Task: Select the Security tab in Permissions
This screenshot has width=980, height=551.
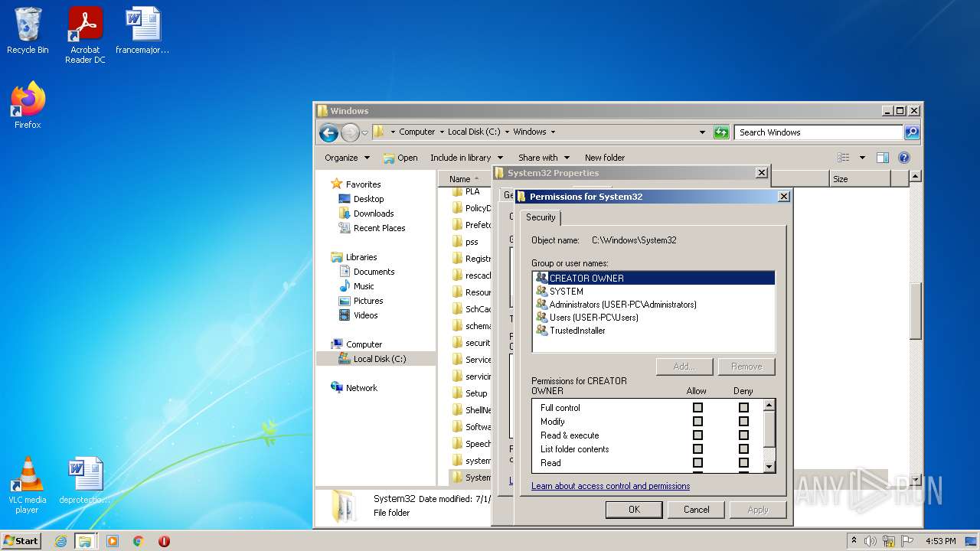Action: [x=541, y=217]
